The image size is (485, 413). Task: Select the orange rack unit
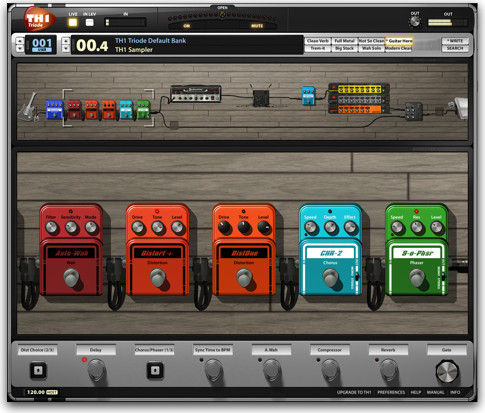[x=359, y=109]
